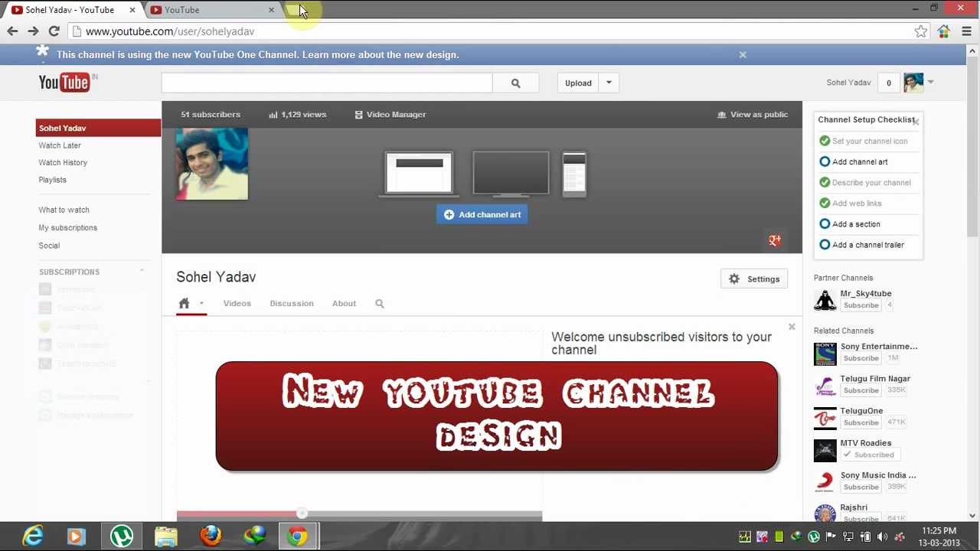This screenshot has height=551, width=980.
Task: Open channel search next to the About tab
Action: (380, 304)
